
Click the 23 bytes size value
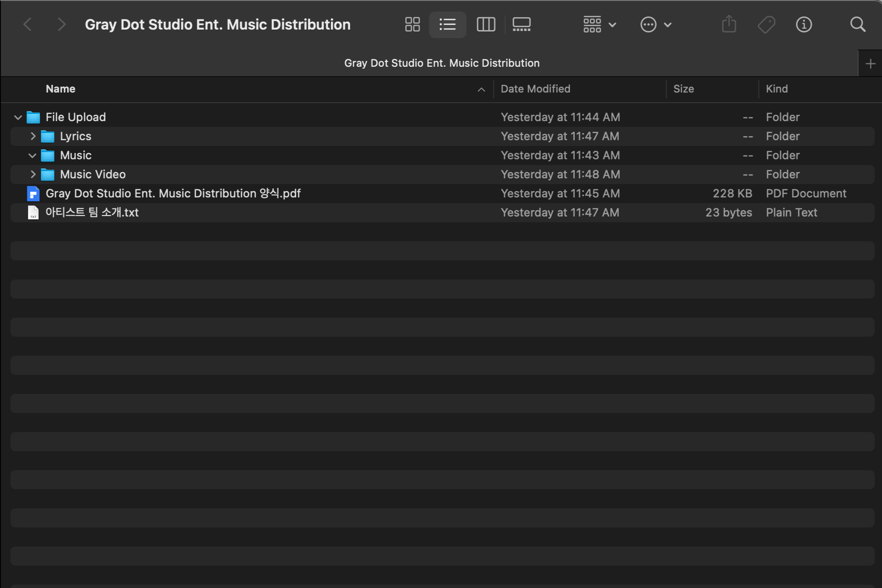tap(728, 213)
